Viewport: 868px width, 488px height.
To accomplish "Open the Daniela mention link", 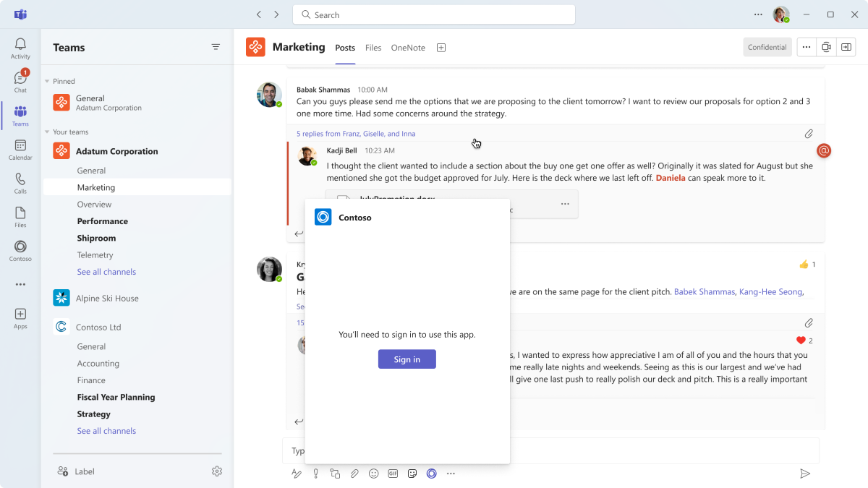I will (x=671, y=178).
